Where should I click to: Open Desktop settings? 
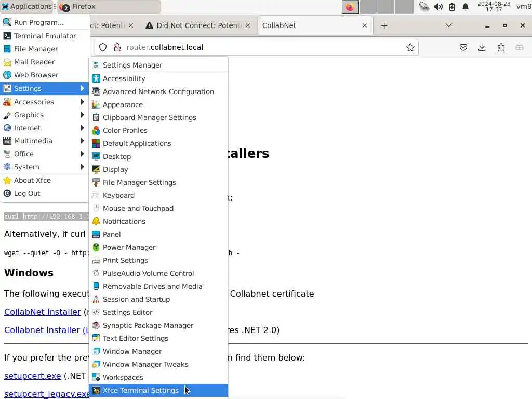click(158, 156)
